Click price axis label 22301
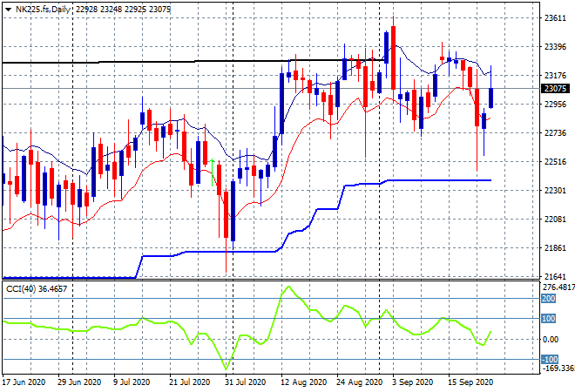Screen dimensions: 575x392 (555, 190)
